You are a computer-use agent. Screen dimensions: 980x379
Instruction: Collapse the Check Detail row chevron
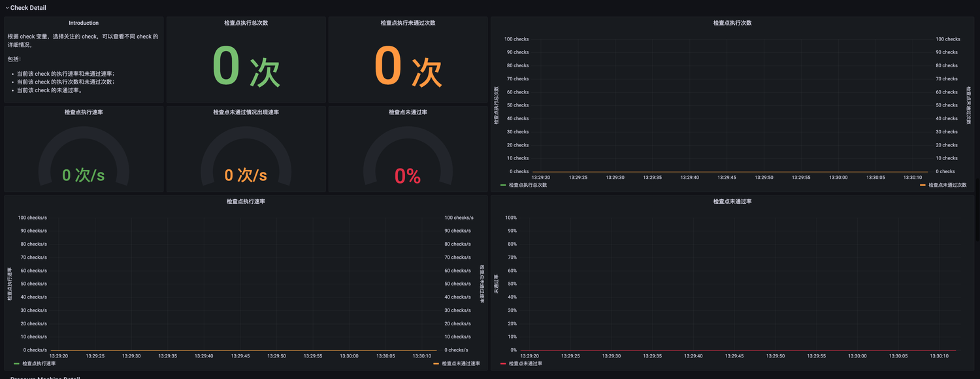(x=7, y=8)
